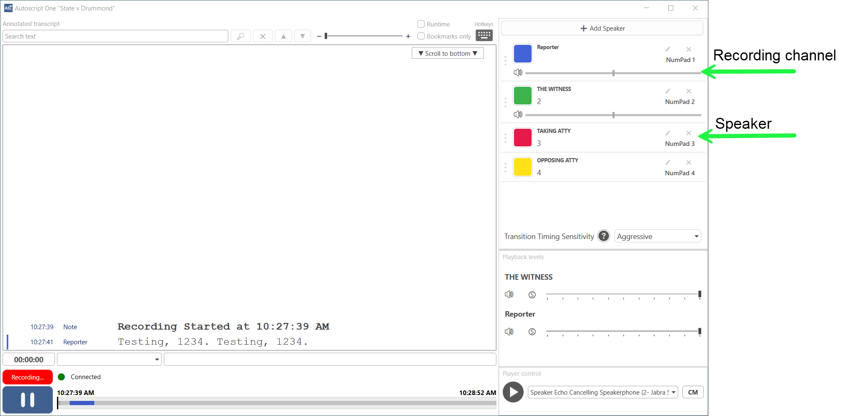Open the Hotkeys keyboard icon
The image size is (868, 416).
484,35
